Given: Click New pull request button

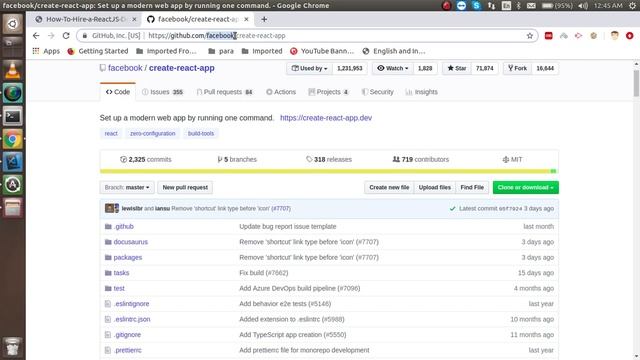Looking at the screenshot, I should pos(185,187).
